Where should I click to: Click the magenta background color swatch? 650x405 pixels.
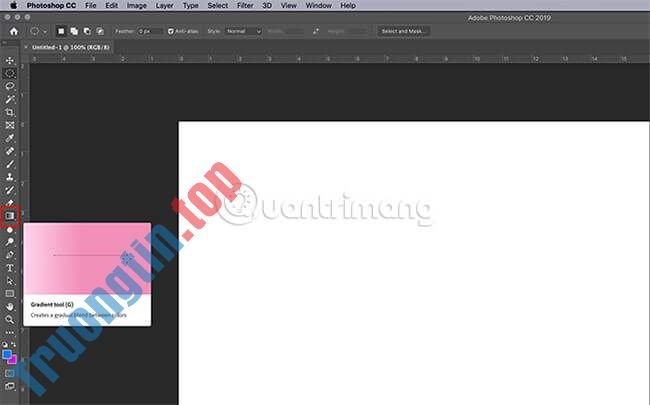click(x=13, y=361)
